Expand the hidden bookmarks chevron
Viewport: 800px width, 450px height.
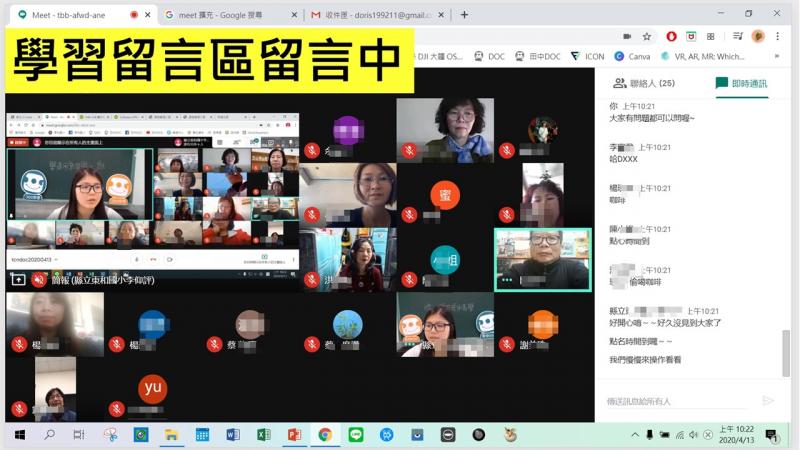click(x=777, y=56)
